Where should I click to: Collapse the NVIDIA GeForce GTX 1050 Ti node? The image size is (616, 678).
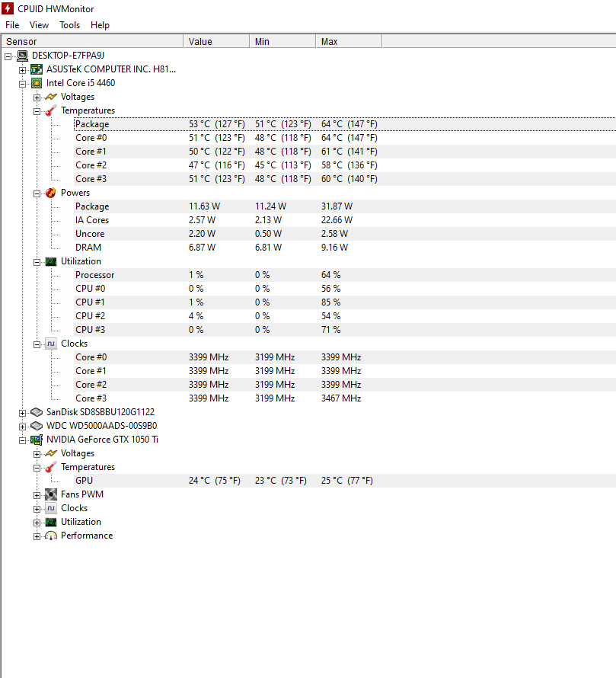tap(23, 440)
